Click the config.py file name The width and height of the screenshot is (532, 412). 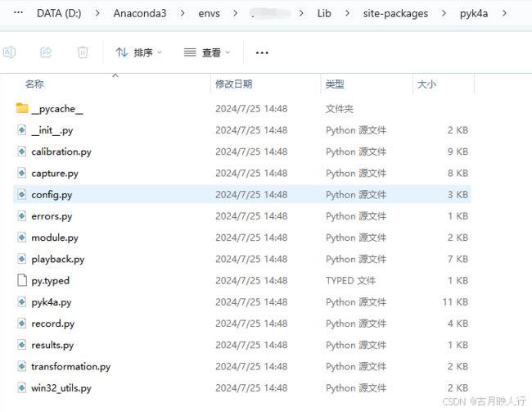point(52,195)
